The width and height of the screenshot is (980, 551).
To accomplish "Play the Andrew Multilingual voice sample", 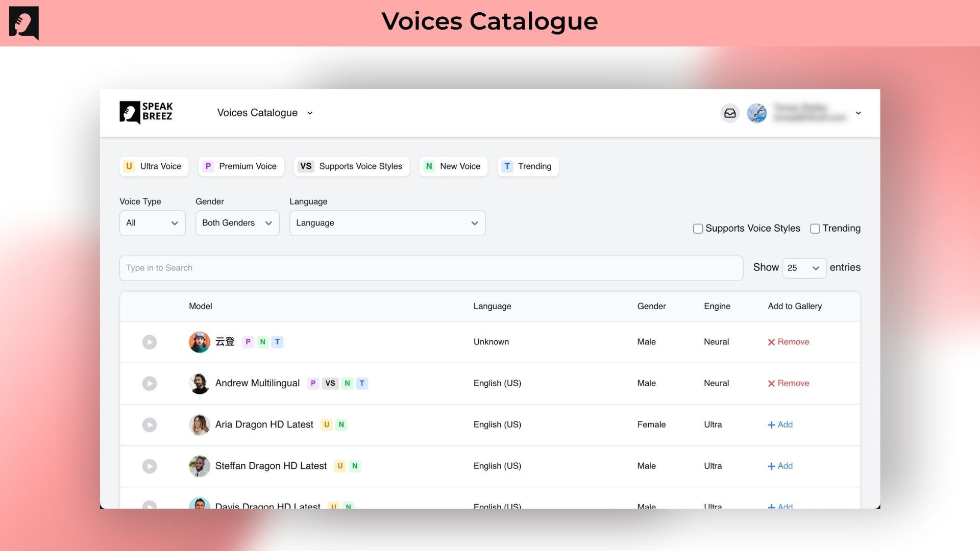I will (x=150, y=383).
